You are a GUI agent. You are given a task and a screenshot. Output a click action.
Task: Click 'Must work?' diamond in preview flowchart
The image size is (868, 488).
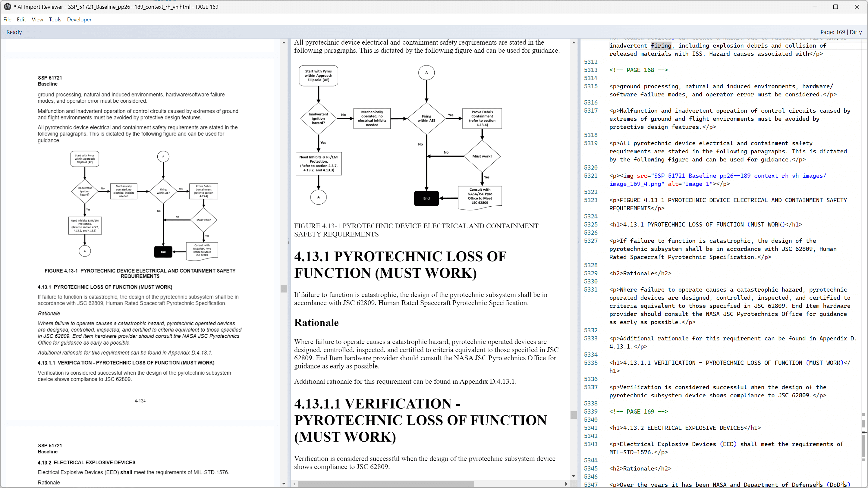pos(482,156)
